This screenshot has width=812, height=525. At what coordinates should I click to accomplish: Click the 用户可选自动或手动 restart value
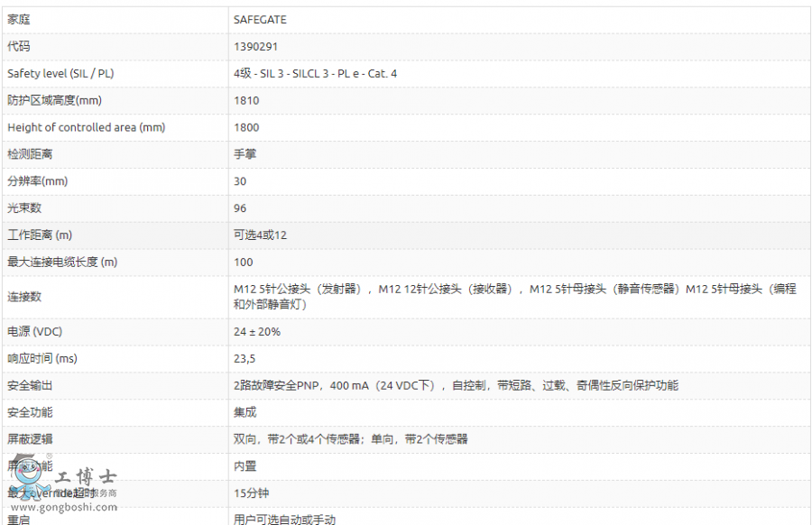(x=284, y=519)
